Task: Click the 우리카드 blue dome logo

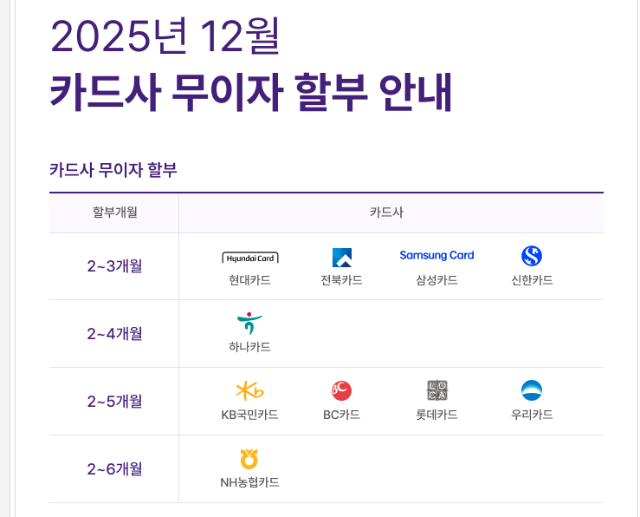Action: [x=531, y=391]
